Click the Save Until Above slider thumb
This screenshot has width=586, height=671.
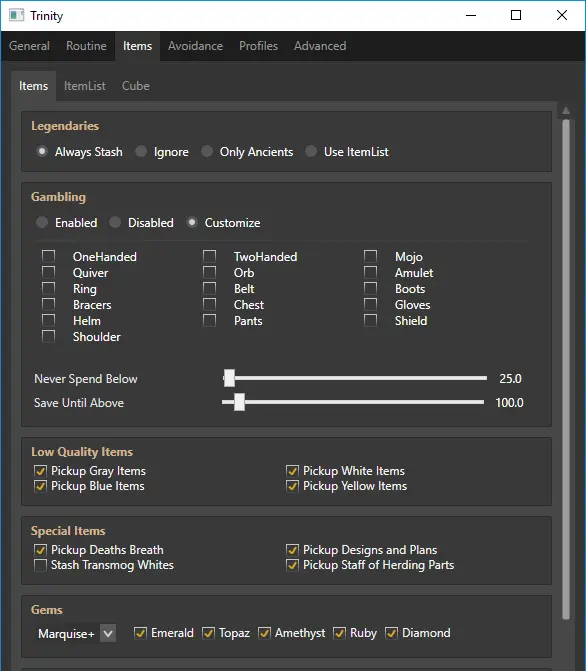pyautogui.click(x=240, y=402)
